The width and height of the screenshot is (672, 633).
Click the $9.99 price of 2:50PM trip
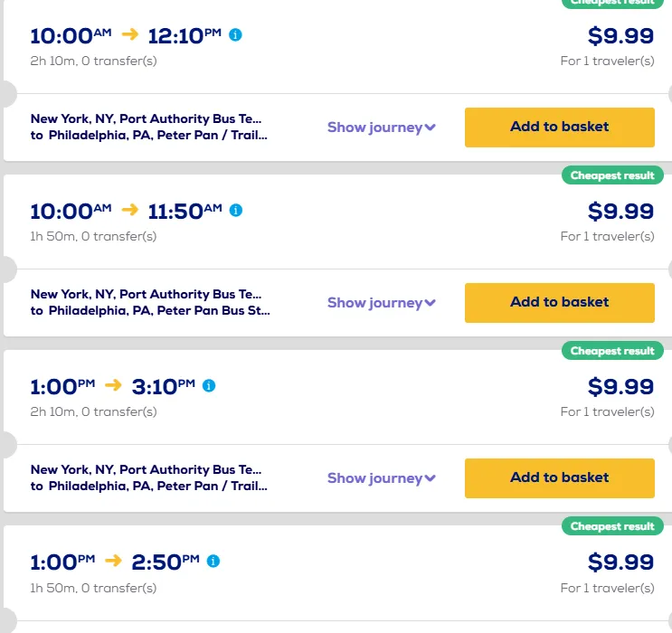(x=620, y=562)
